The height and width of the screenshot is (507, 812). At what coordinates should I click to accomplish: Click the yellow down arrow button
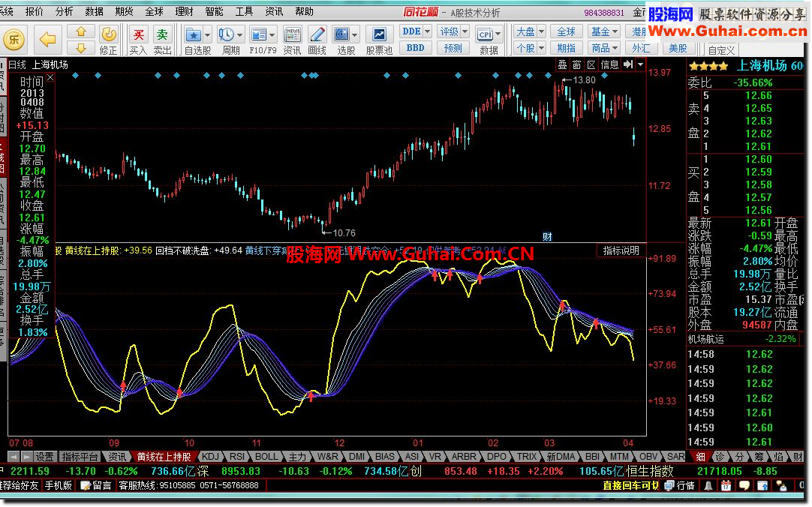[x=81, y=48]
